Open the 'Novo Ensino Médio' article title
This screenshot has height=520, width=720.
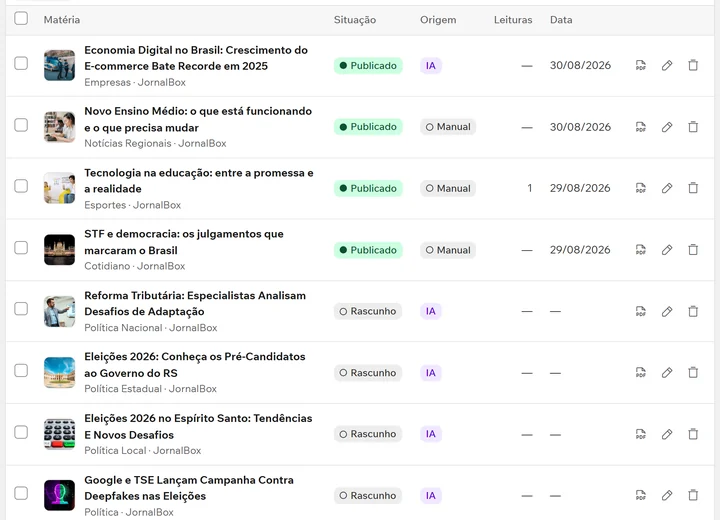[198, 119]
